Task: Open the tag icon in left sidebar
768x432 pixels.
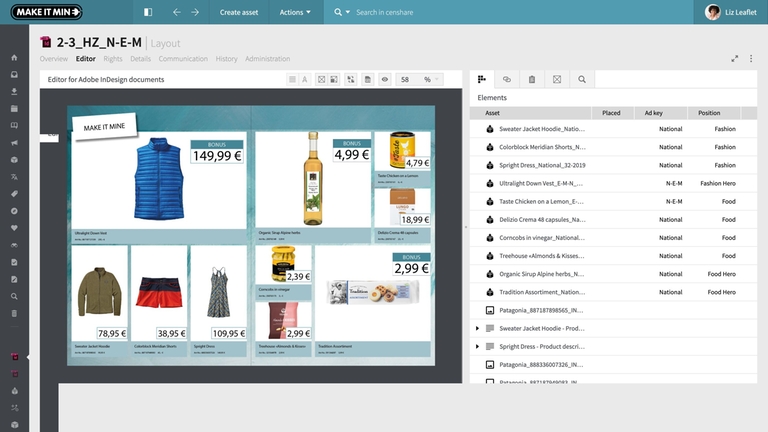Action: coord(14,194)
